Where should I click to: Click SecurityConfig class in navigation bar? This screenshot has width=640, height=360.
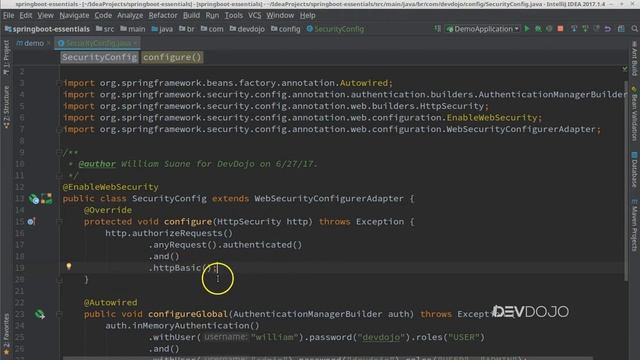point(335,29)
